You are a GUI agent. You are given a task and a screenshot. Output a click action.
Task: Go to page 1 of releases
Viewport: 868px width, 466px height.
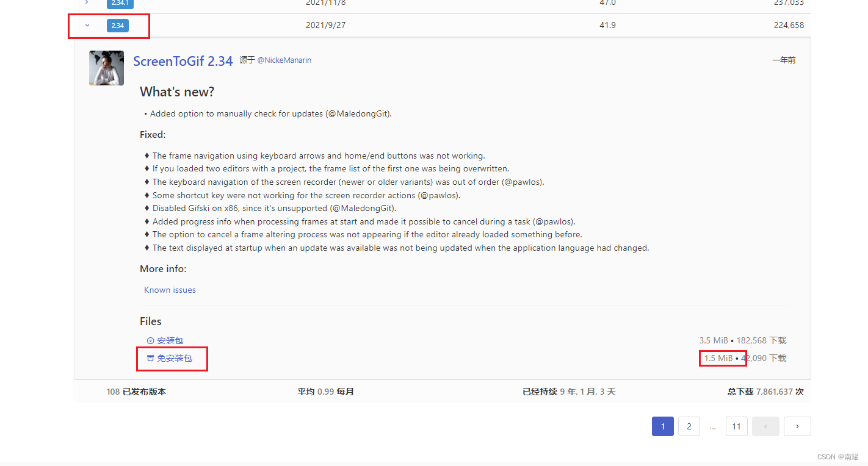pos(663,426)
